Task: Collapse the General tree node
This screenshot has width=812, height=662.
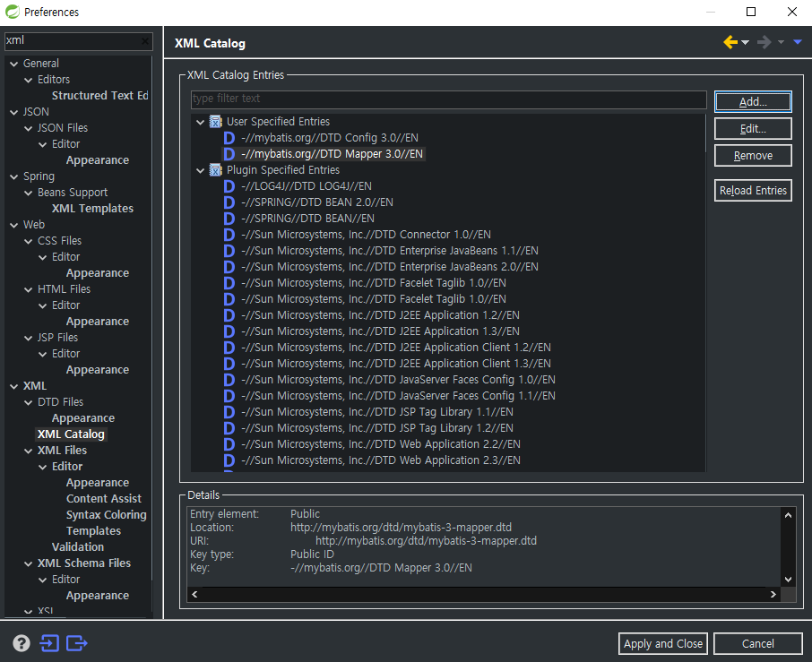Action: (x=14, y=64)
